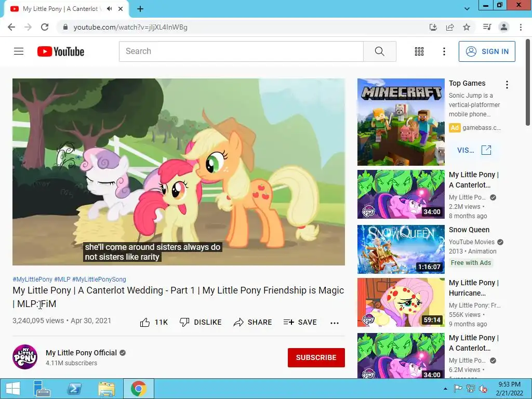The width and height of the screenshot is (532, 399).
Task: Install app icon in address bar
Action: (433, 27)
